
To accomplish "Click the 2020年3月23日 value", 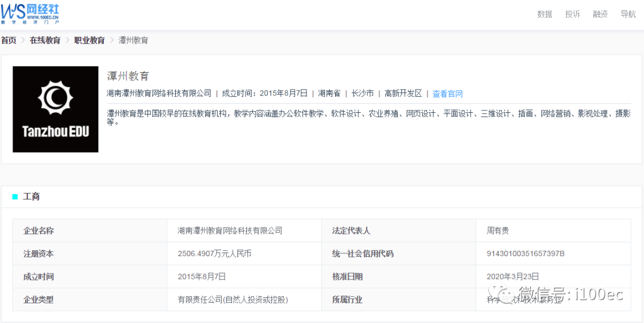I will (513, 276).
